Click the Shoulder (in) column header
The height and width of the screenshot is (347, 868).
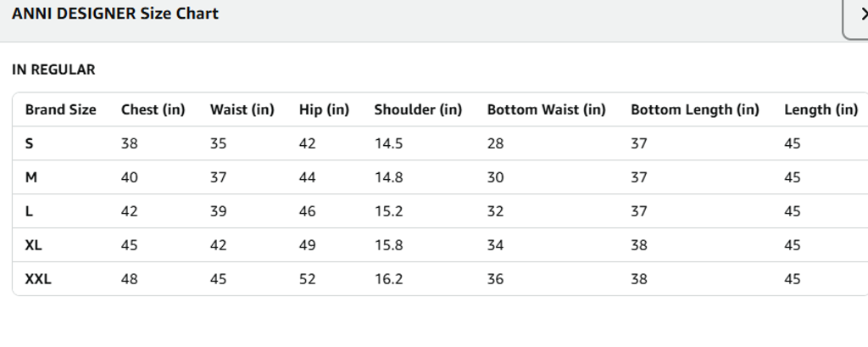[418, 109]
